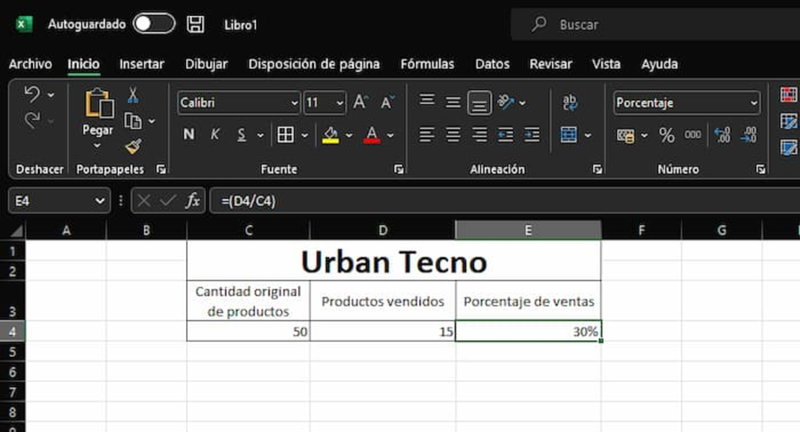Toggle the Autoguardado switch

(x=154, y=24)
